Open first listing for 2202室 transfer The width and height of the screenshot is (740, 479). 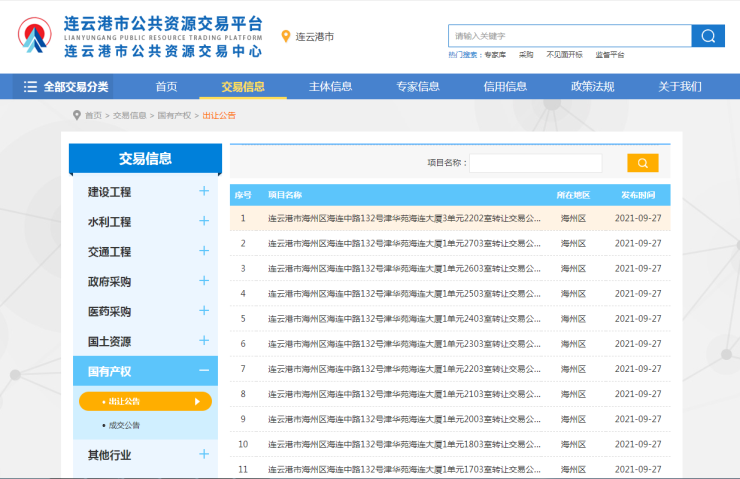coord(404,217)
